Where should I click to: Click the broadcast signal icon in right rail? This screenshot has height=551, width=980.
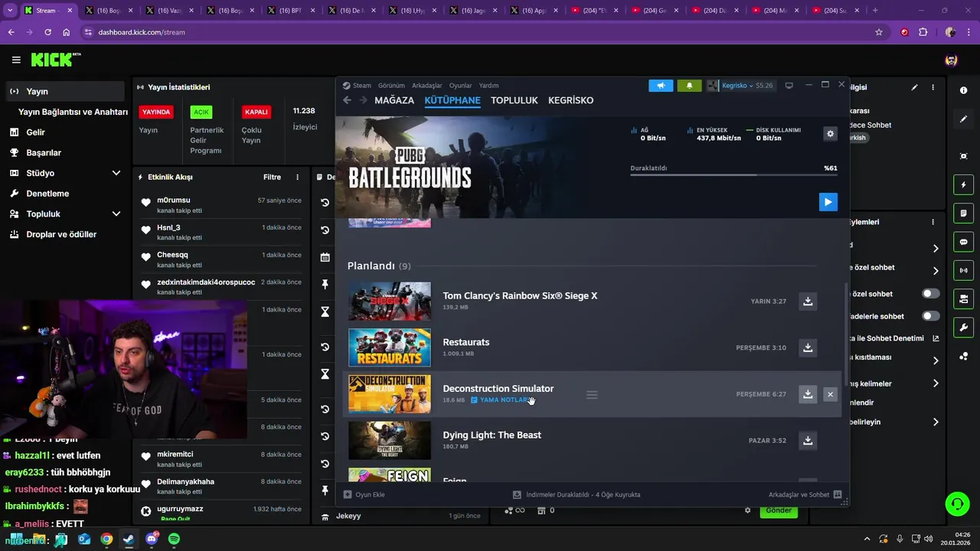[963, 270]
